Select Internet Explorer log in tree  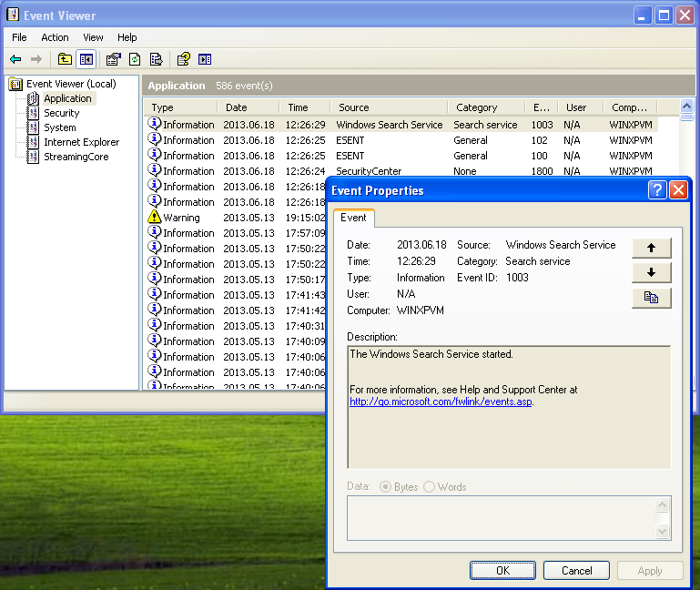(x=82, y=142)
